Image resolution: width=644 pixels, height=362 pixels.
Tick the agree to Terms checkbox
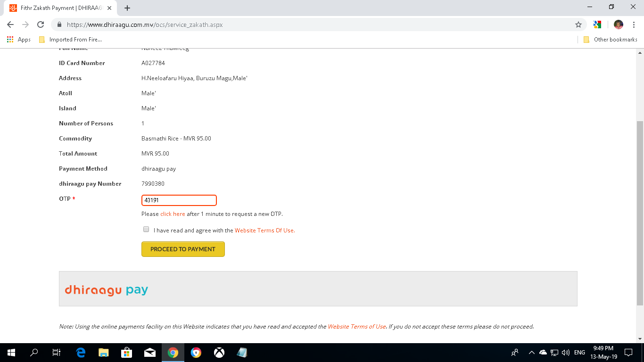click(x=146, y=230)
